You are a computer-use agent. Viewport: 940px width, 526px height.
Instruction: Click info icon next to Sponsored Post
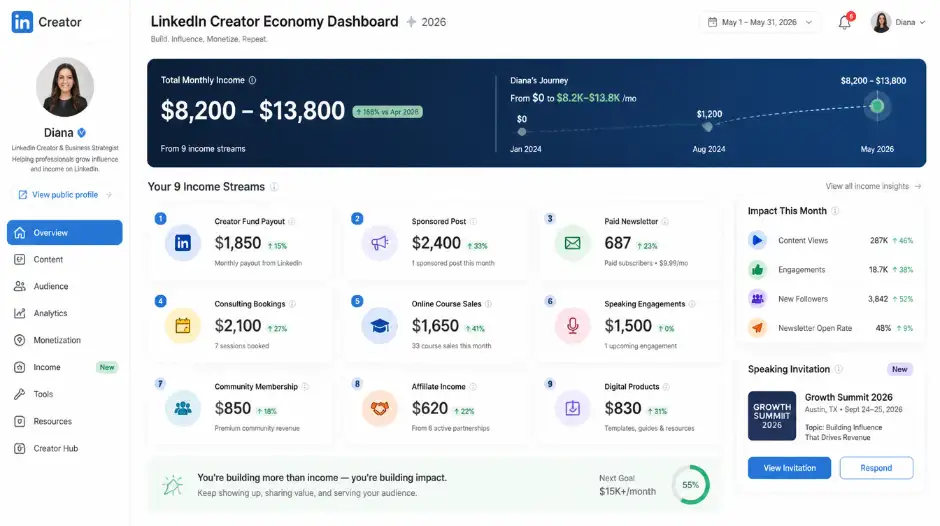pyautogui.click(x=473, y=221)
